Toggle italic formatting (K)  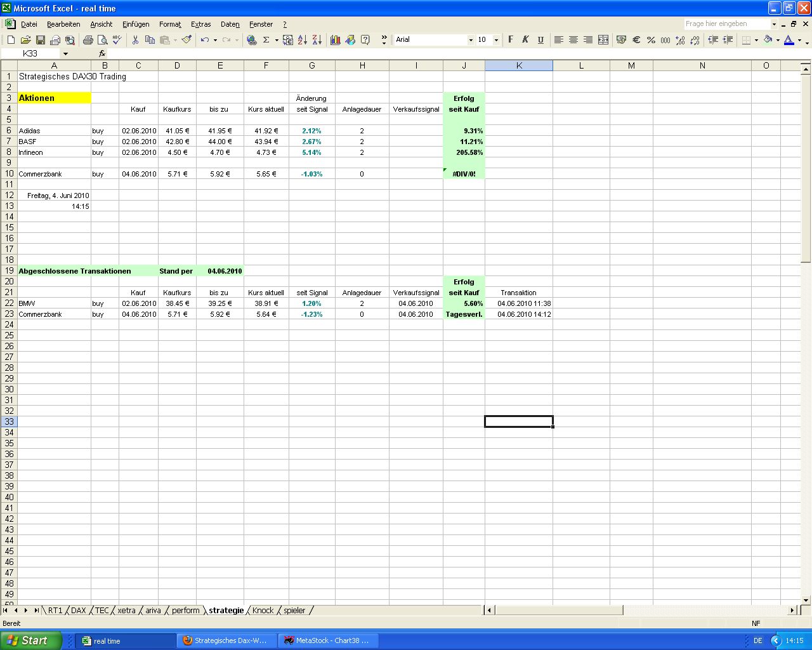(525, 39)
